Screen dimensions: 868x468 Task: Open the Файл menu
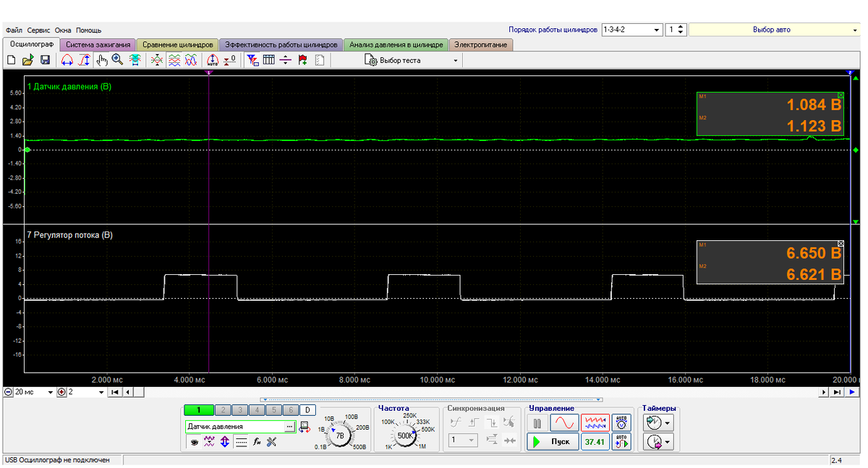(x=14, y=30)
